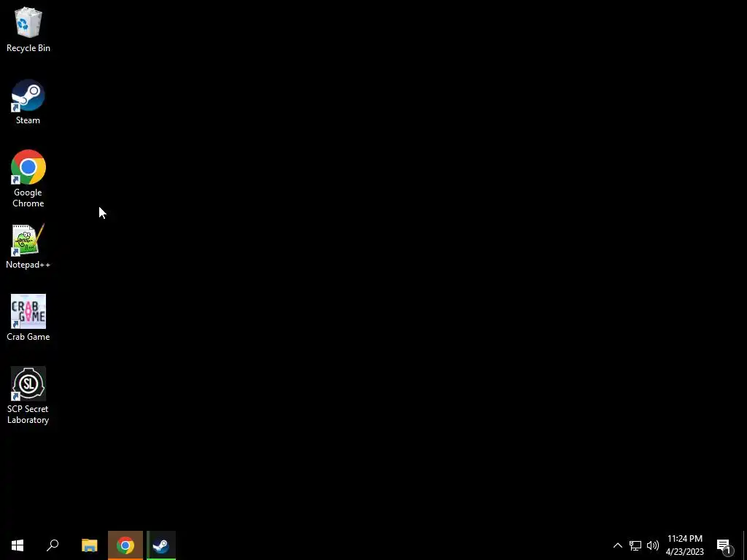747x560 pixels.
Task: Open the volume control tray icon
Action: pos(653,545)
